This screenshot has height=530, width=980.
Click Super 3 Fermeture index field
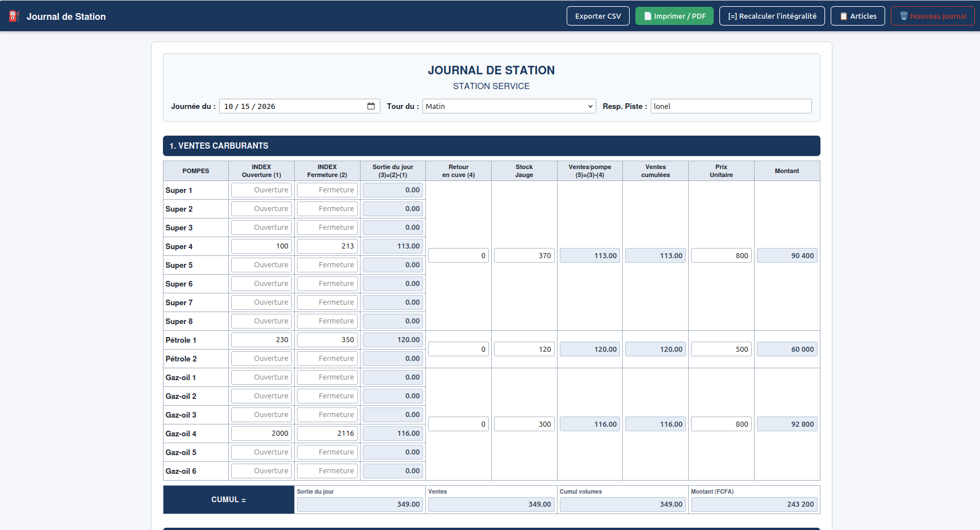pyautogui.click(x=327, y=228)
